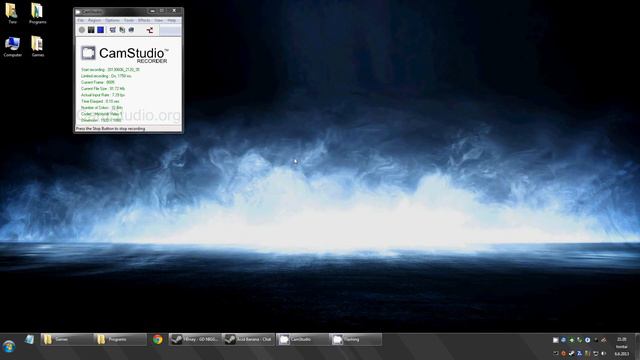
Task: Click the Toggle View toolbar icon
Action: (x=113, y=30)
